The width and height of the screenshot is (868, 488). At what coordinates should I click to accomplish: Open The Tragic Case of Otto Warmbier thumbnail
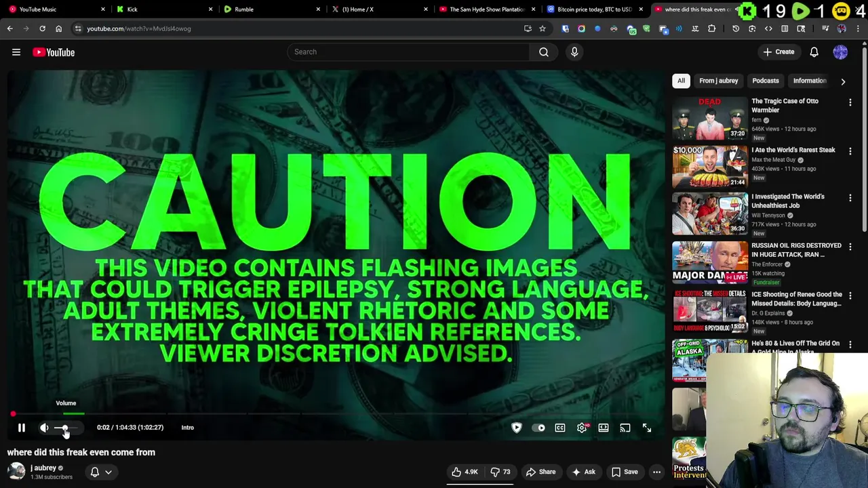click(x=710, y=118)
